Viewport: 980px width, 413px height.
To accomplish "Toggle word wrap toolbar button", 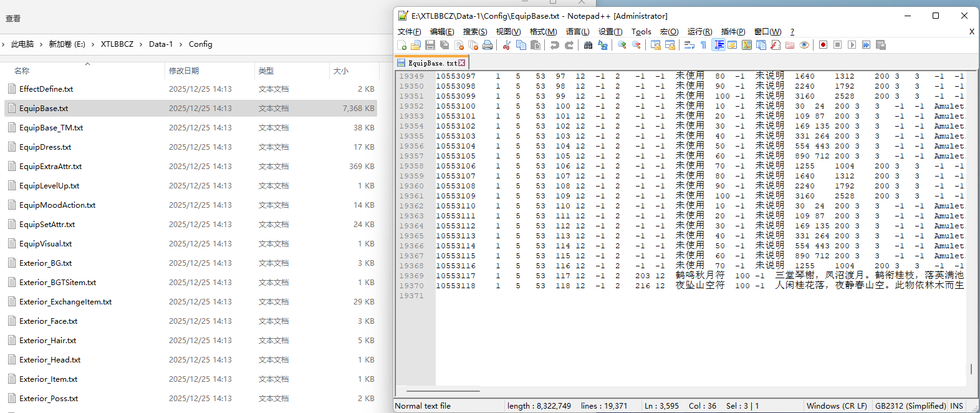I will (689, 45).
